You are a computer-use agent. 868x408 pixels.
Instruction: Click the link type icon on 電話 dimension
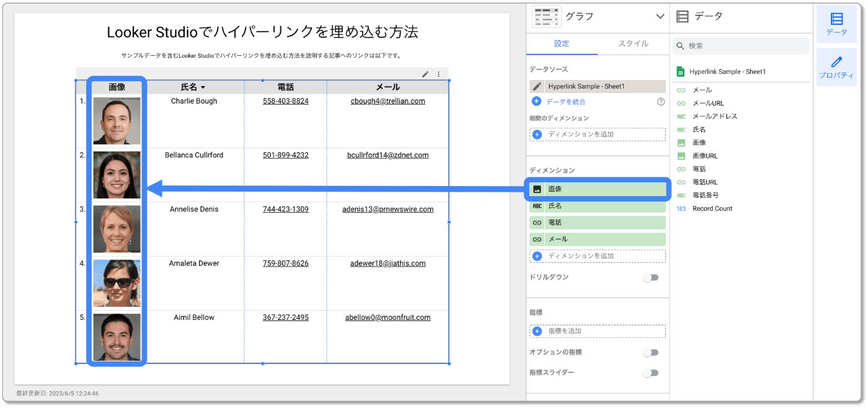(537, 223)
